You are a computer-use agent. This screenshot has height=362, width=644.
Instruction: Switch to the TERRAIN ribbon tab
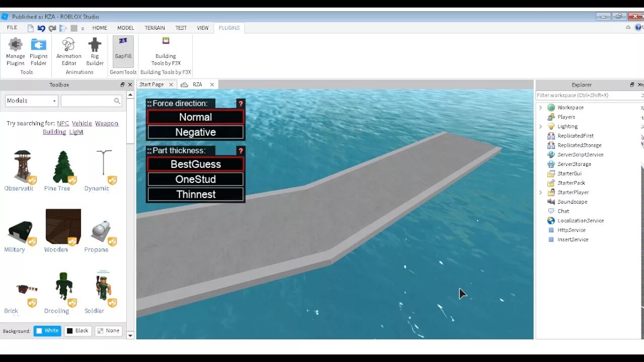(x=155, y=28)
